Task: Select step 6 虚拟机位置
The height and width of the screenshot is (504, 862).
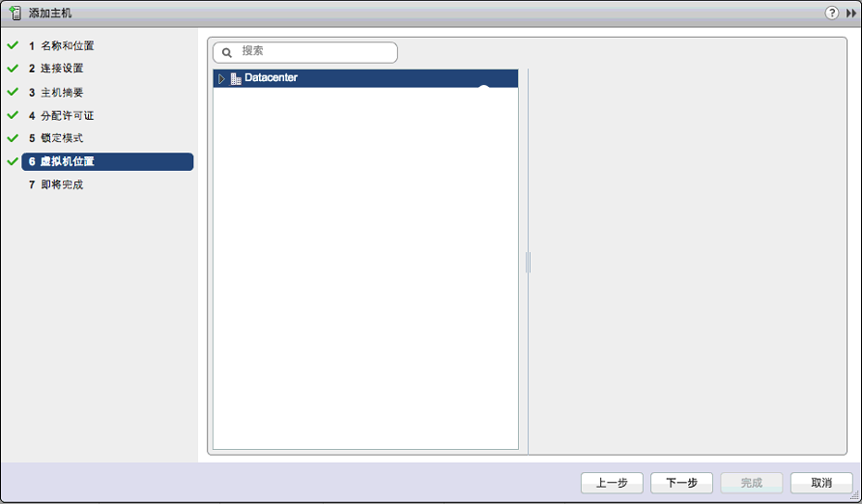Action: pos(107,161)
